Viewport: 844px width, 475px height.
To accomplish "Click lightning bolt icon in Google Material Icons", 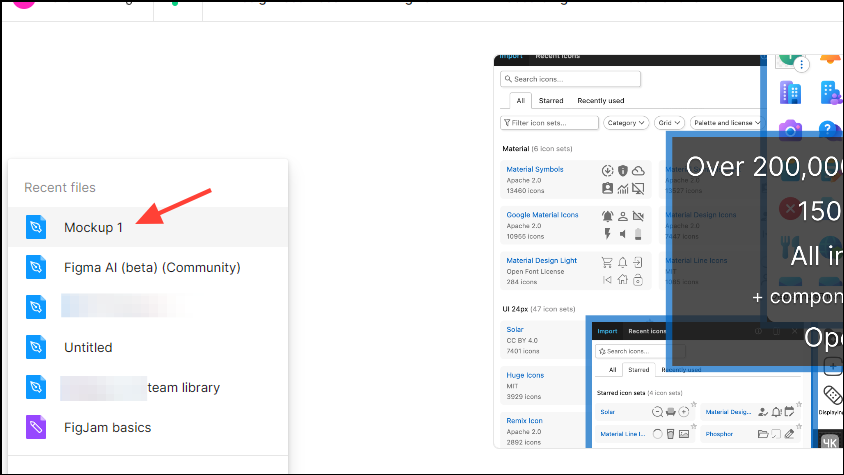I will tap(607, 234).
